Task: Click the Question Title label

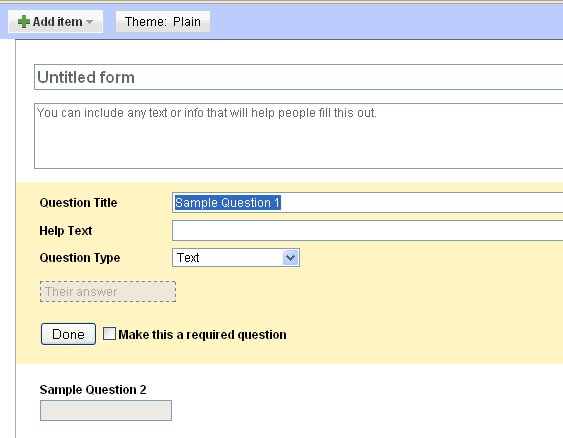Action: (x=78, y=202)
